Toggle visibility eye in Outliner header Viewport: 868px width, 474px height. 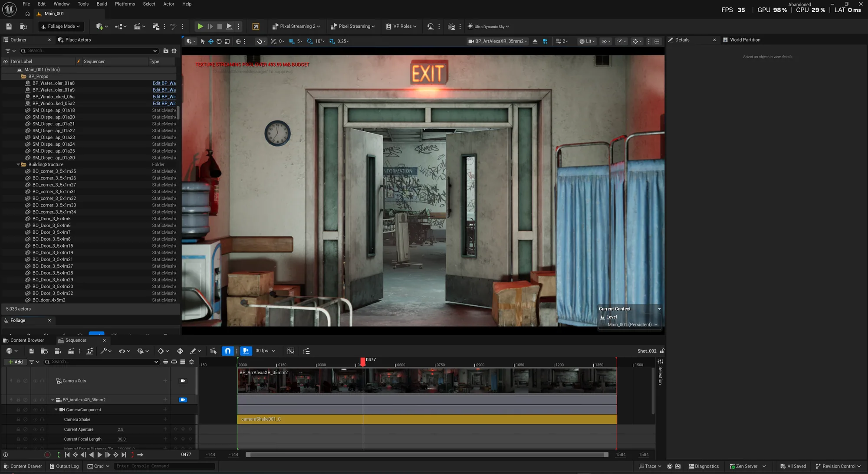point(5,62)
